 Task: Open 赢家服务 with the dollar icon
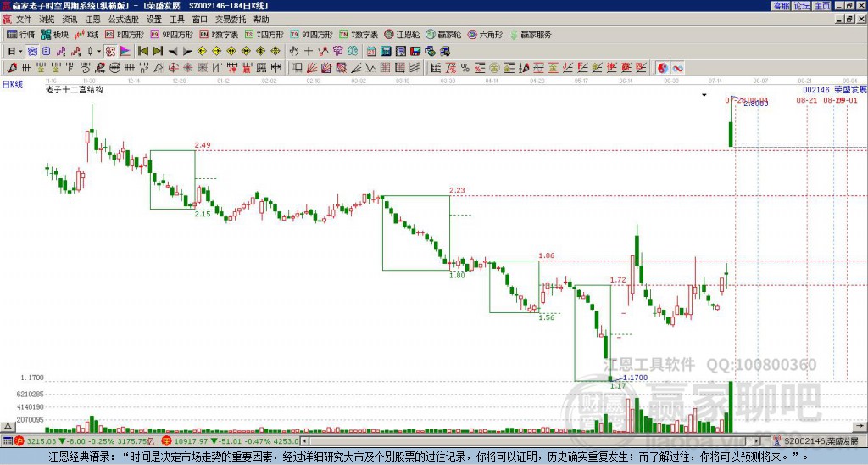(x=531, y=34)
